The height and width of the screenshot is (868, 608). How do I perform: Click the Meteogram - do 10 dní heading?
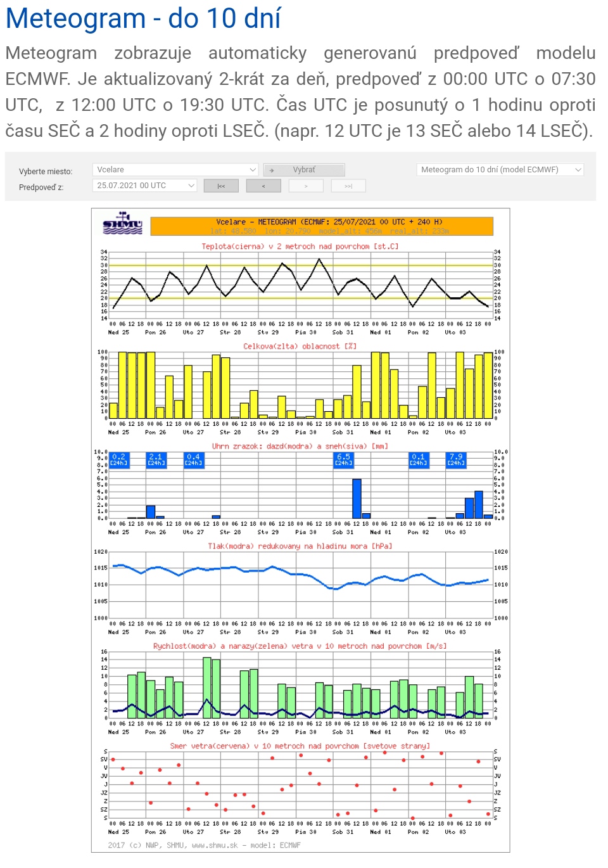pyautogui.click(x=143, y=18)
